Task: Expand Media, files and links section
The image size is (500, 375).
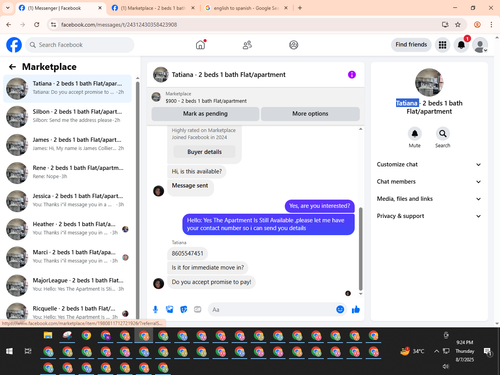Action: 429,199
